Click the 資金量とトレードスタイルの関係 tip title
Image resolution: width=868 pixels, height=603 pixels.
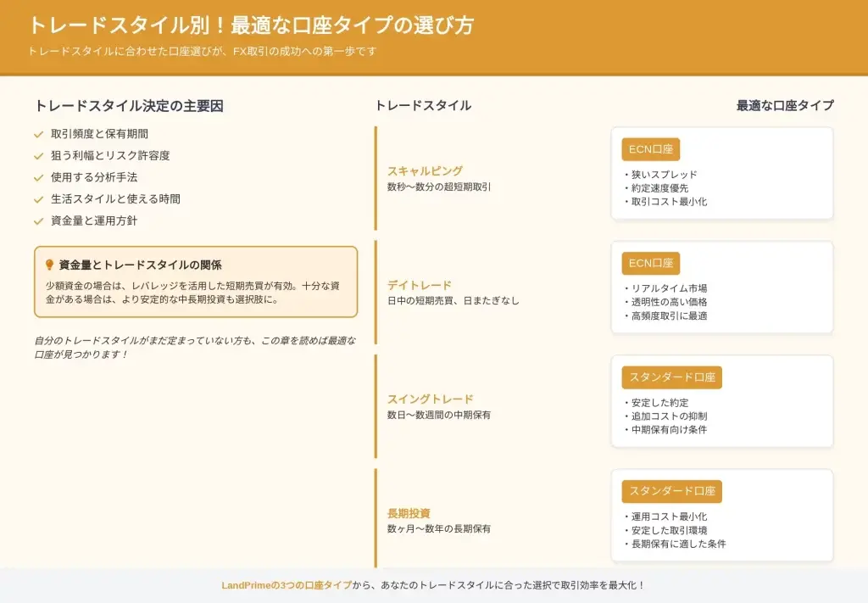(x=140, y=265)
